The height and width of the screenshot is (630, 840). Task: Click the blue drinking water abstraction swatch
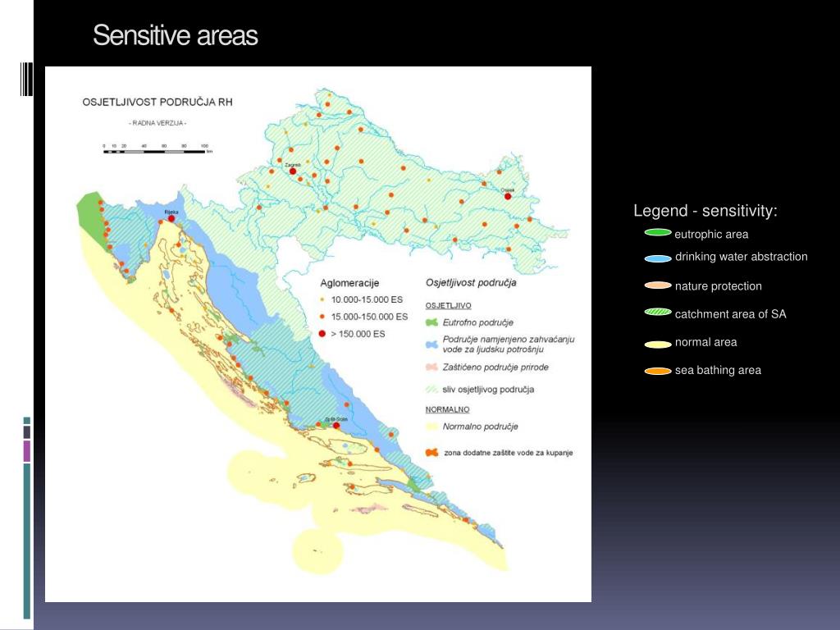pyautogui.click(x=658, y=258)
